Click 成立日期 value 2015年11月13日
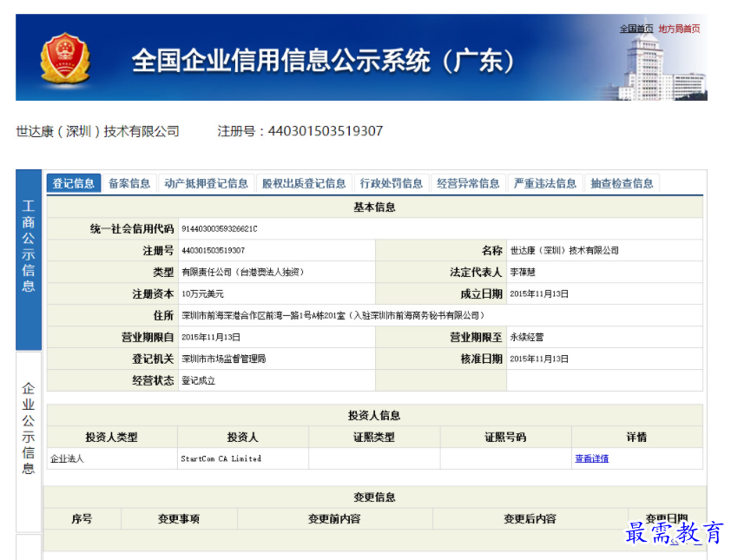The image size is (731, 560). point(539,293)
